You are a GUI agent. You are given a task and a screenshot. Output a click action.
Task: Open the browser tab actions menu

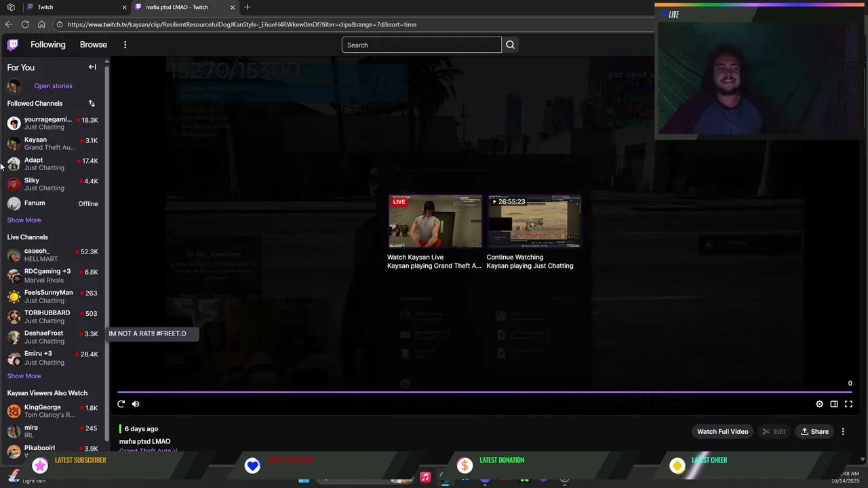tap(10, 7)
